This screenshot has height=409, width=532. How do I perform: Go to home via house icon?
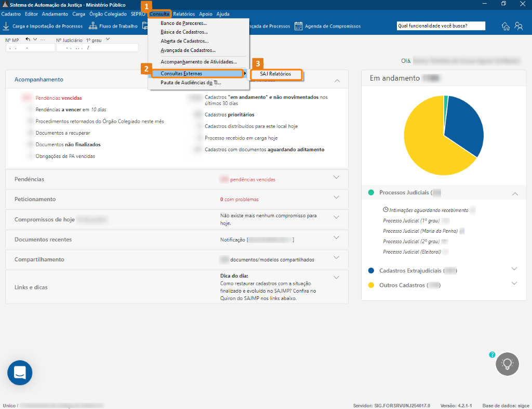(505, 26)
